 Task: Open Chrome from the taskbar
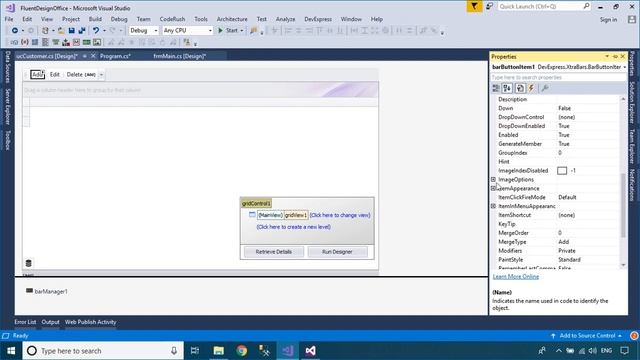[x=242, y=351]
